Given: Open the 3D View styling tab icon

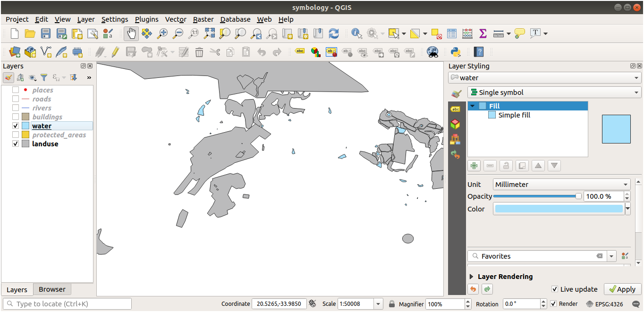Looking at the screenshot, I should coord(455,124).
